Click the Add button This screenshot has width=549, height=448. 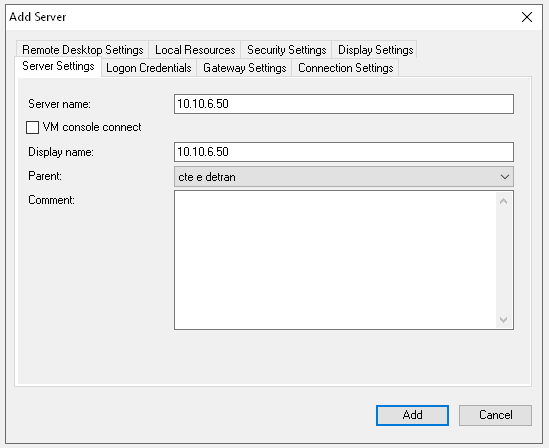click(412, 415)
